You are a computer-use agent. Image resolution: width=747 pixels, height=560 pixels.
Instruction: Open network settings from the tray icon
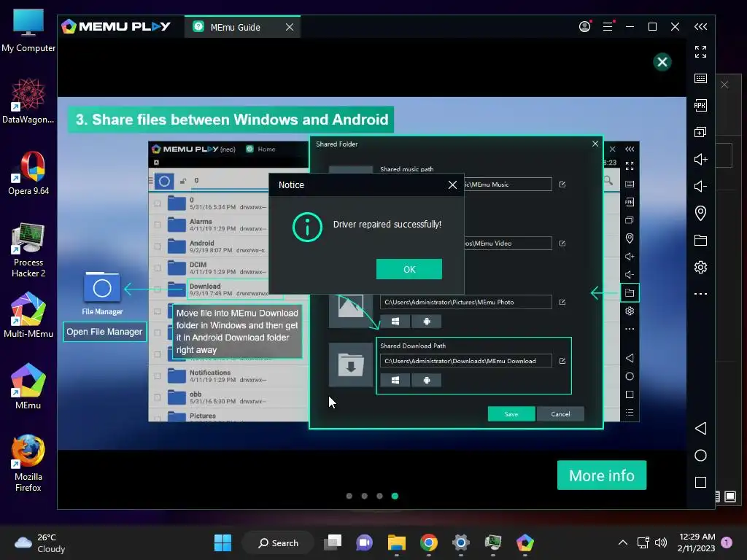tap(643, 542)
